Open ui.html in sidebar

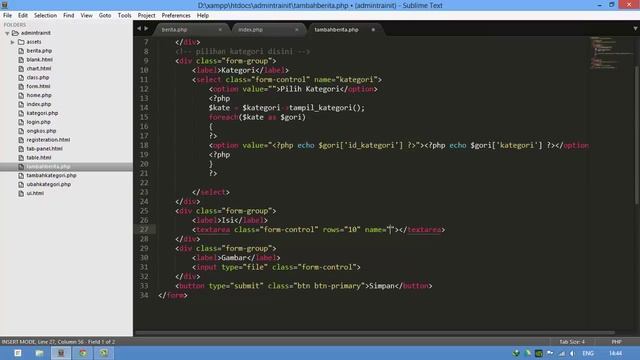35,194
